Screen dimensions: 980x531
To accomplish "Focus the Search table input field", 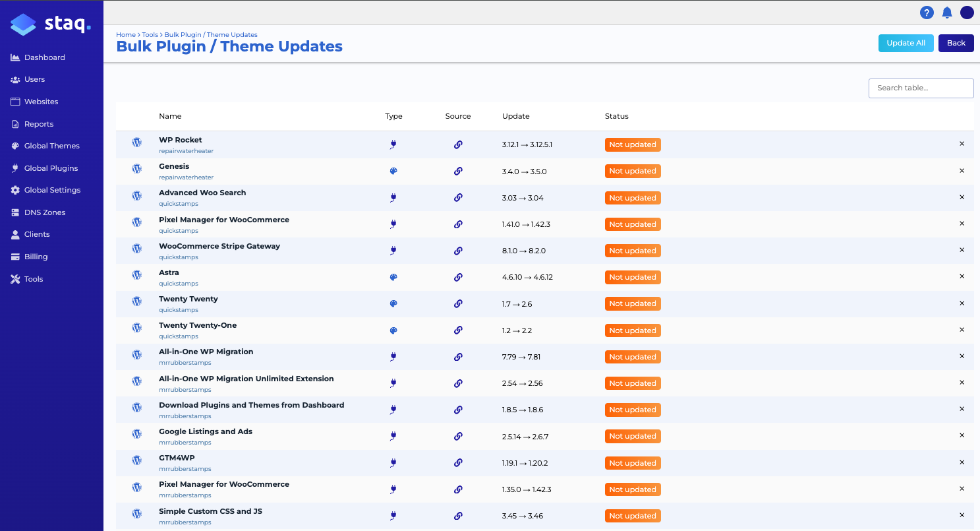I will tap(921, 88).
